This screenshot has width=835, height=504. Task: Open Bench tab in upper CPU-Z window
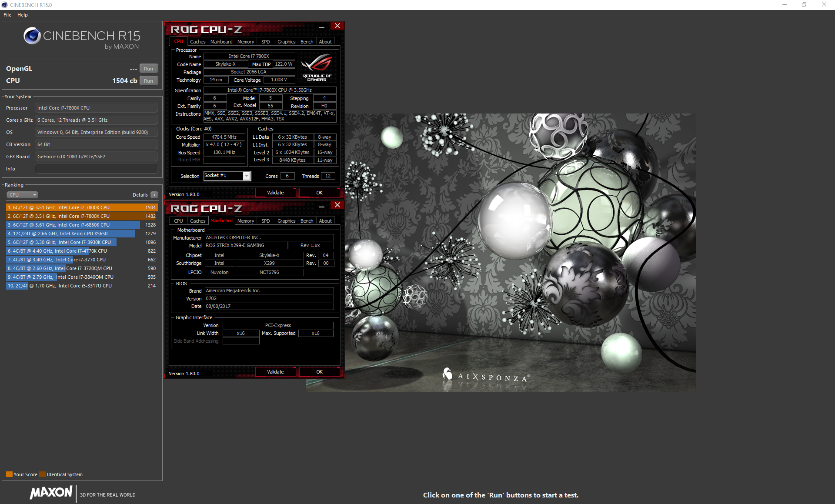coord(307,42)
